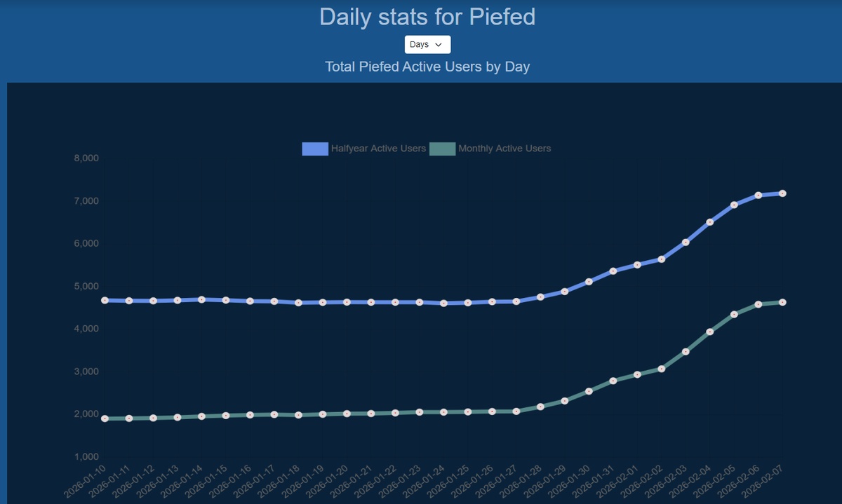842x504 pixels.
Task: Hide the Halfyear Active Users series label
Action: [378, 149]
